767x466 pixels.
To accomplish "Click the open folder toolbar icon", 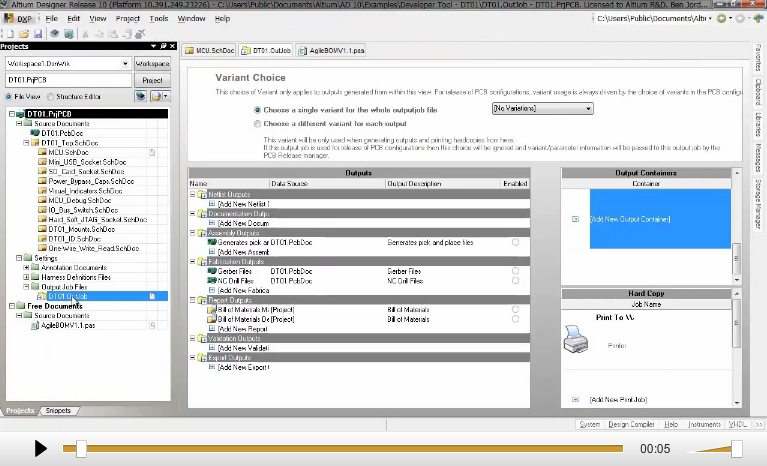I will [x=23, y=34].
